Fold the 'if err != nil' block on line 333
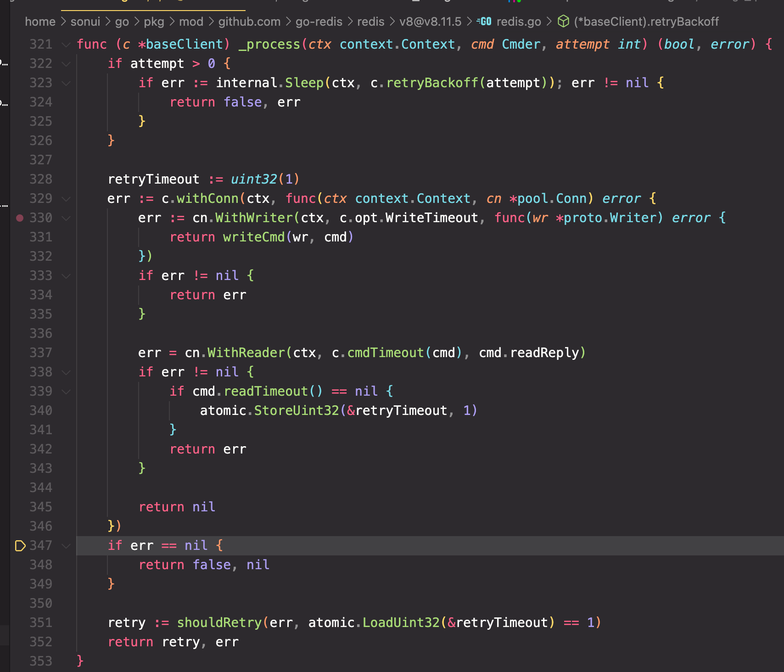This screenshot has width=784, height=672. [66, 276]
